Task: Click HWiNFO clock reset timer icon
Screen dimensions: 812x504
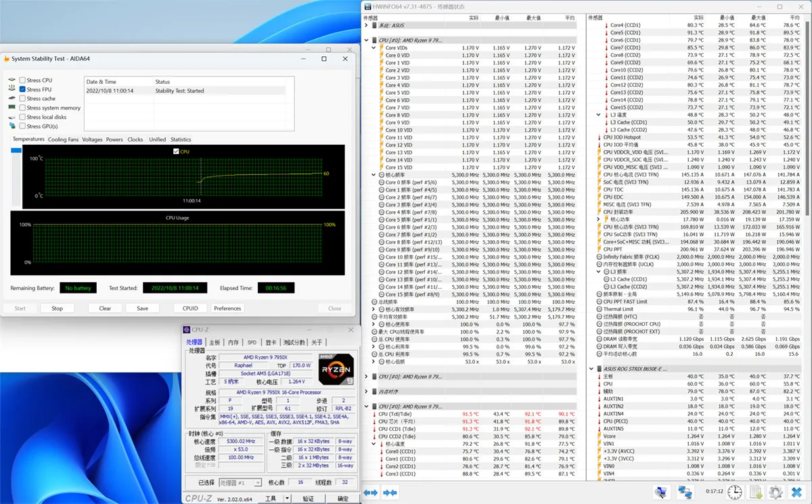Action: pos(735,492)
